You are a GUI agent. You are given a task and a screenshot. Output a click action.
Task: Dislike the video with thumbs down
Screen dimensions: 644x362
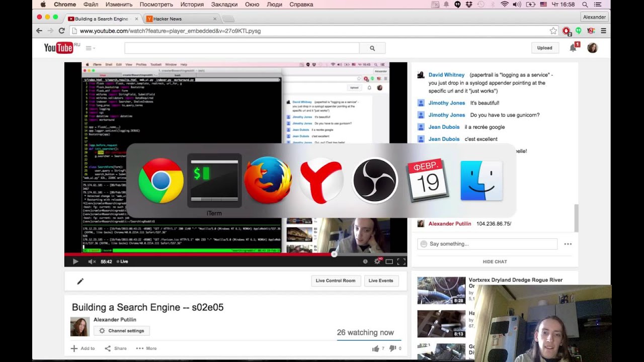tap(392, 348)
